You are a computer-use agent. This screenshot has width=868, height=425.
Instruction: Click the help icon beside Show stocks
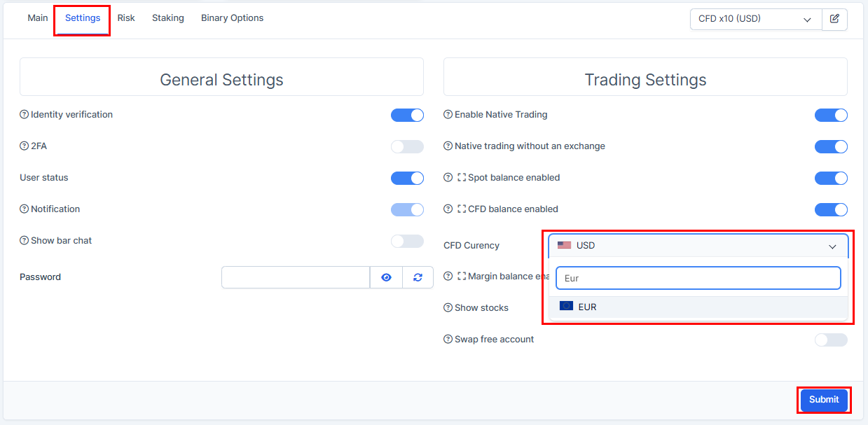coord(448,308)
